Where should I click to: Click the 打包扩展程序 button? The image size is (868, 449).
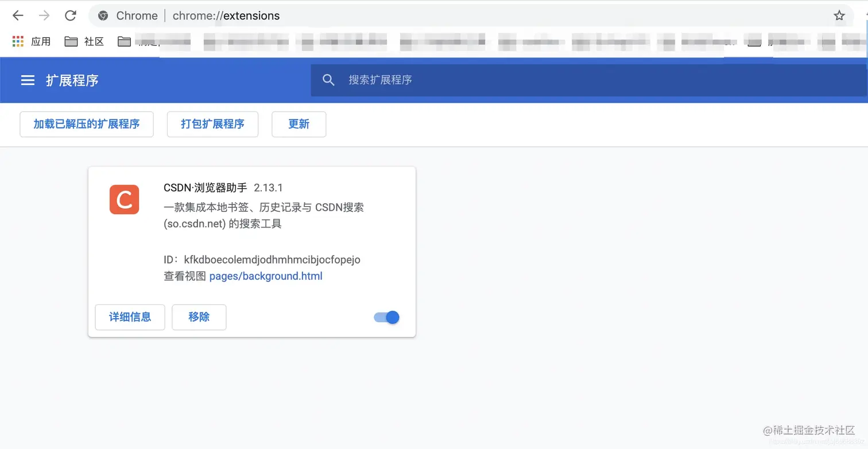pos(212,124)
